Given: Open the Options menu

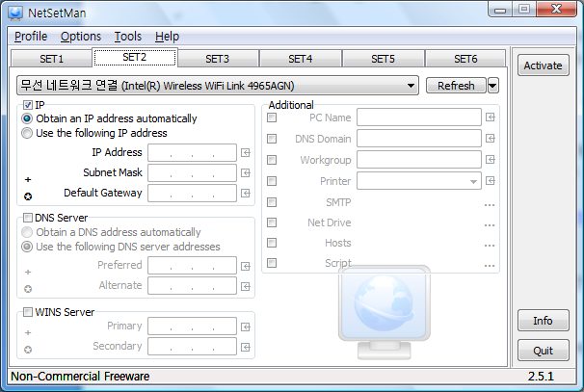Looking at the screenshot, I should coord(81,37).
